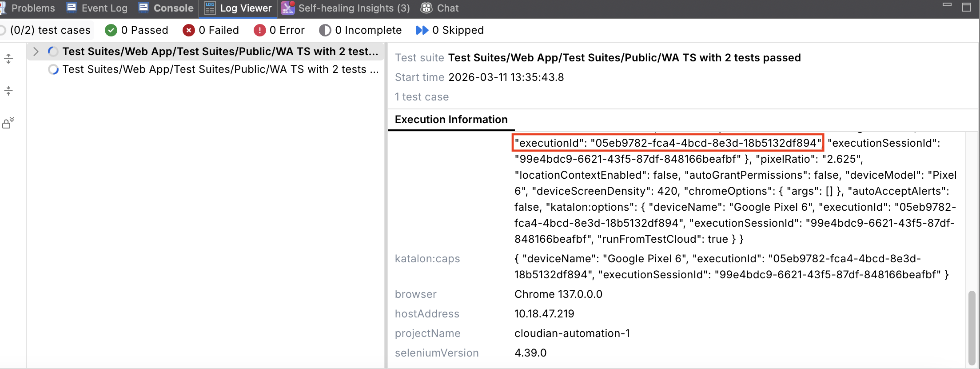This screenshot has height=369, width=980.
Task: Click the blue Skipped arrows icon
Action: pos(422,30)
